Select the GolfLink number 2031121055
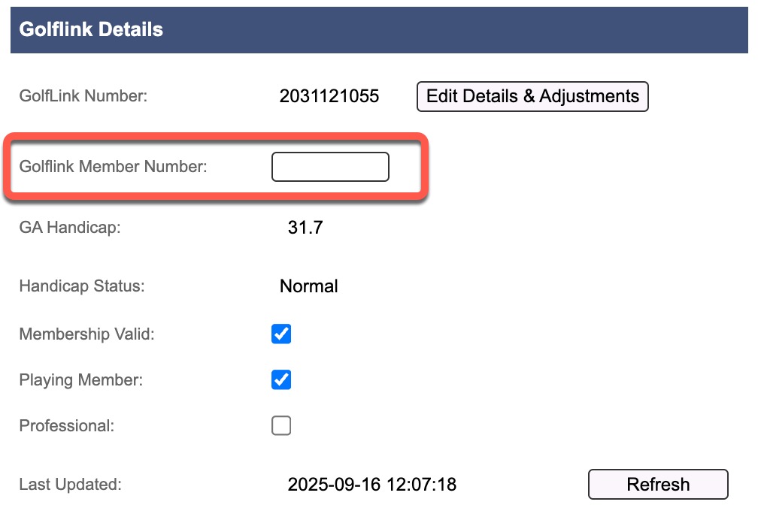 pos(329,96)
